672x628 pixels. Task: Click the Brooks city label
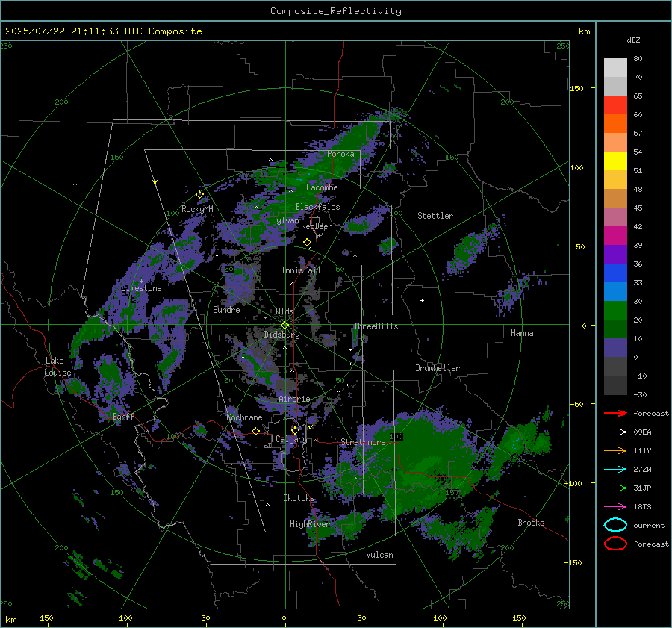click(531, 523)
